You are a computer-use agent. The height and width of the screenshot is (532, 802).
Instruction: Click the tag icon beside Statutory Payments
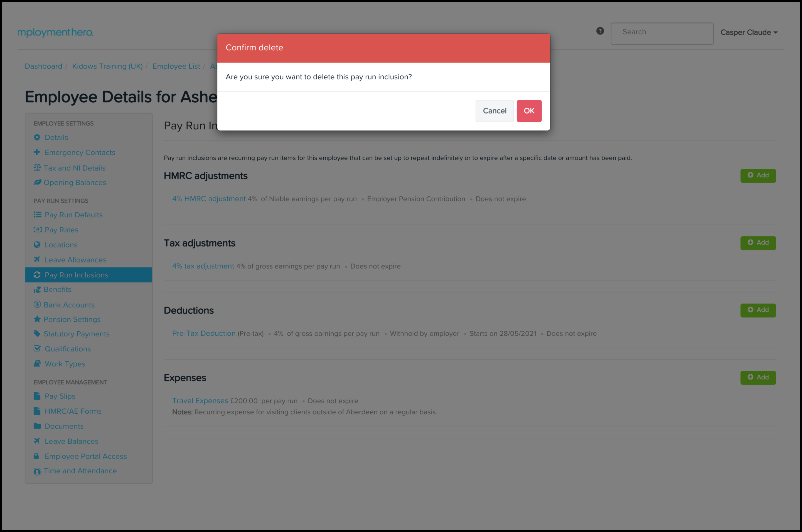tap(37, 334)
